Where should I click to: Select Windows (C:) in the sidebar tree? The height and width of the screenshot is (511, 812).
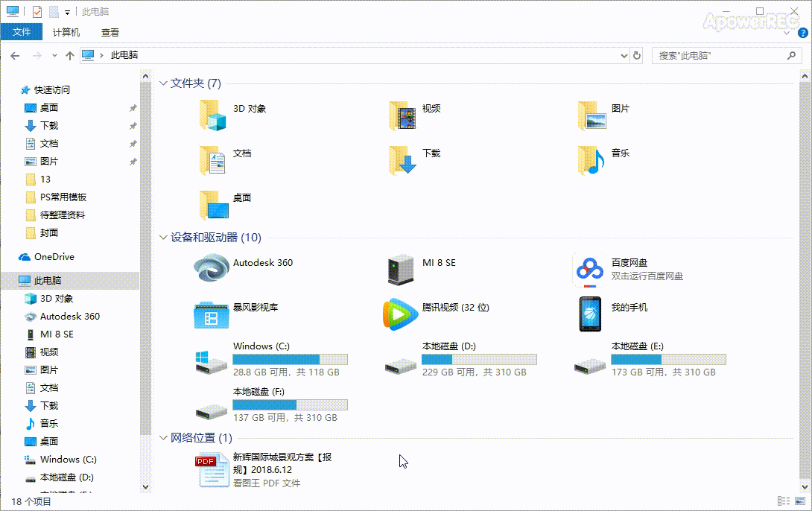[69, 459]
